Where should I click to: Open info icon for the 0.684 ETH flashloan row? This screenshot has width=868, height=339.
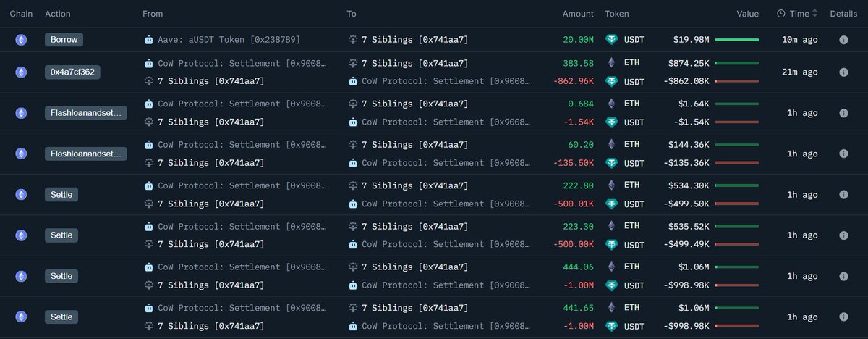(843, 113)
